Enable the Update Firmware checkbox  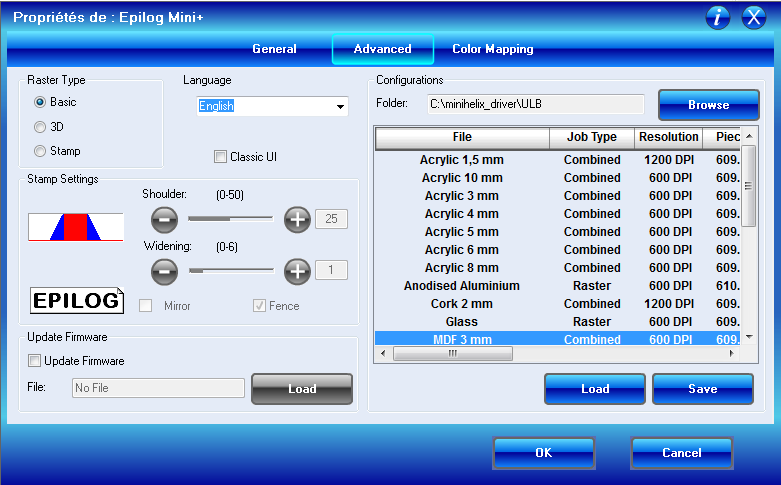34,361
